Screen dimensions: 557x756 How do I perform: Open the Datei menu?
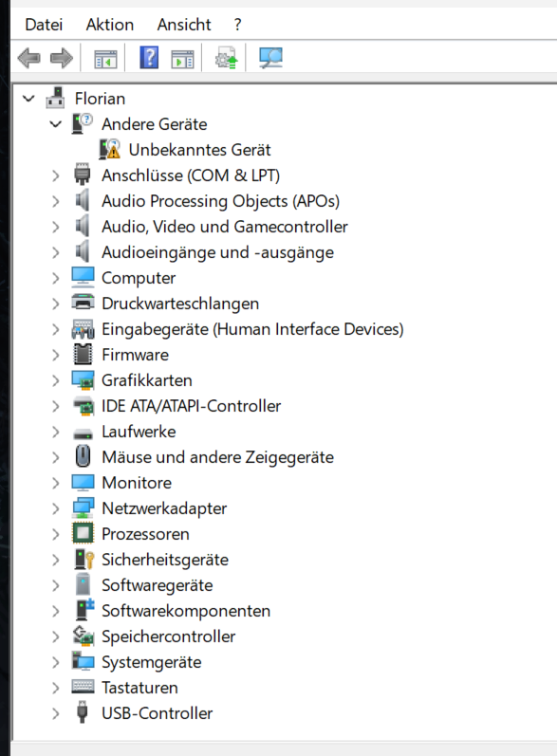[44, 24]
